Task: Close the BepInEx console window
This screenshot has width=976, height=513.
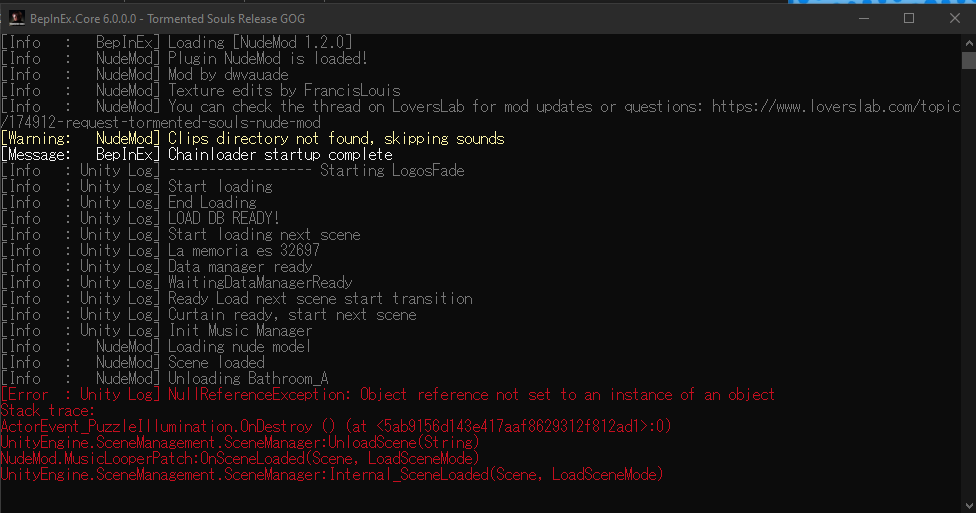Action: click(954, 19)
